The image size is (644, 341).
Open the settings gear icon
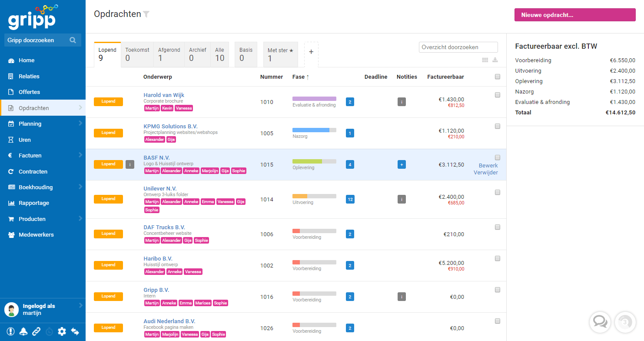pyautogui.click(x=62, y=331)
